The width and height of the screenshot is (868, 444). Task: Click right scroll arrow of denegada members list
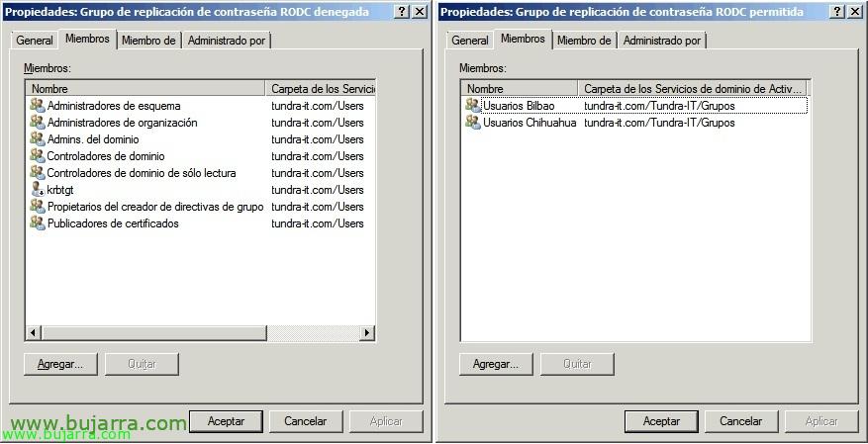tap(367, 333)
